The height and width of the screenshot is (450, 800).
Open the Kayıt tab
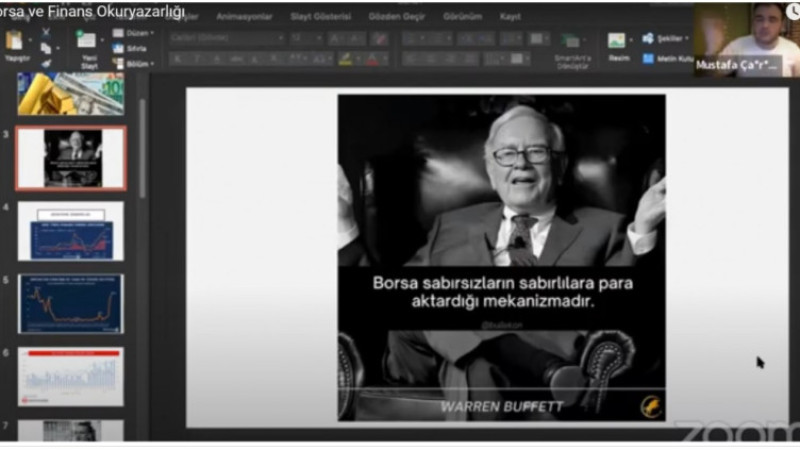(x=510, y=17)
